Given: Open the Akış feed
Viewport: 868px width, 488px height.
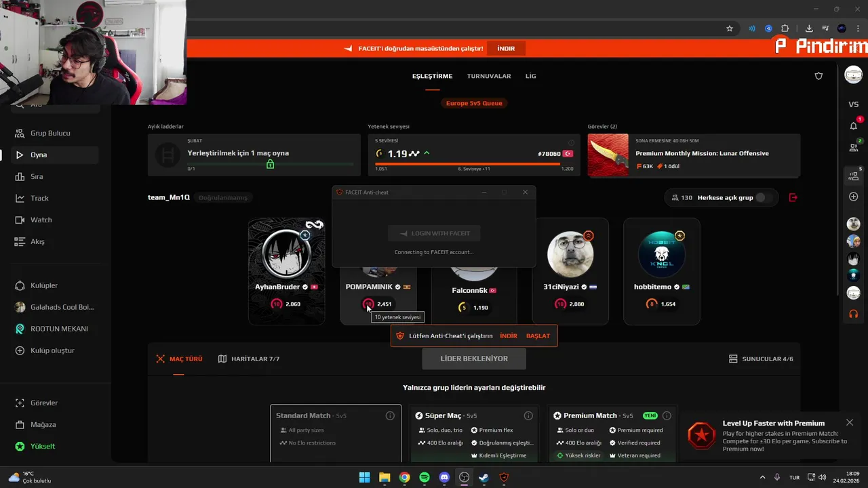Looking at the screenshot, I should [37, 241].
